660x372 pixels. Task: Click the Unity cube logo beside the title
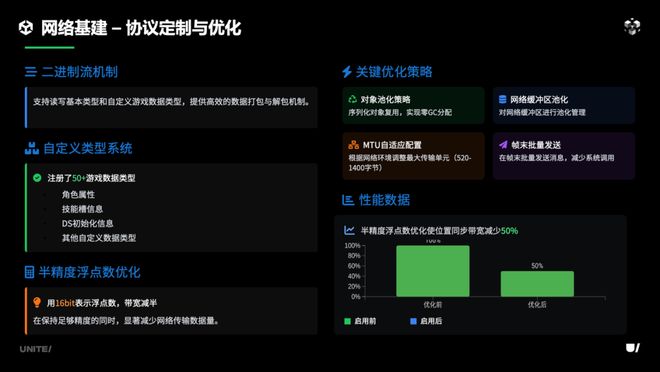click(x=26, y=28)
